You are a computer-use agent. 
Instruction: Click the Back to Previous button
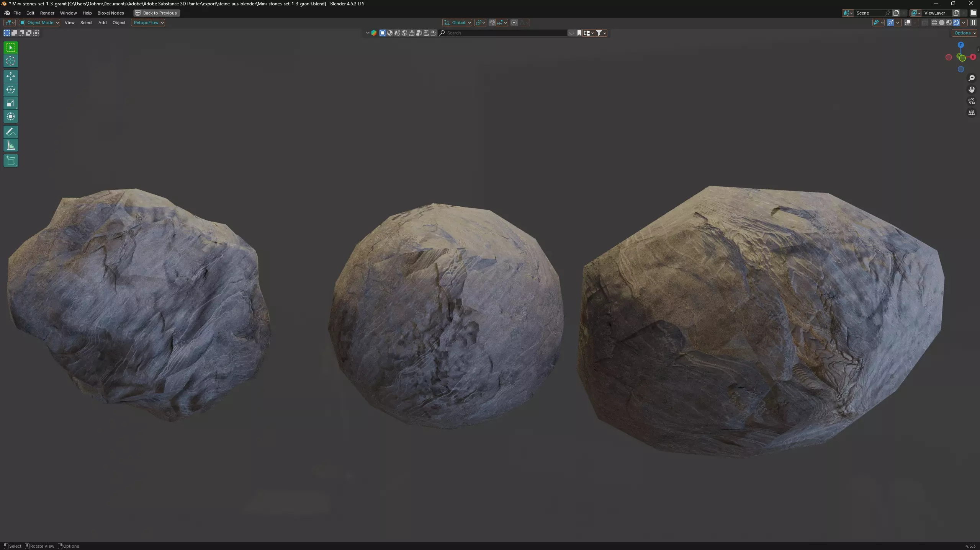pyautogui.click(x=157, y=13)
